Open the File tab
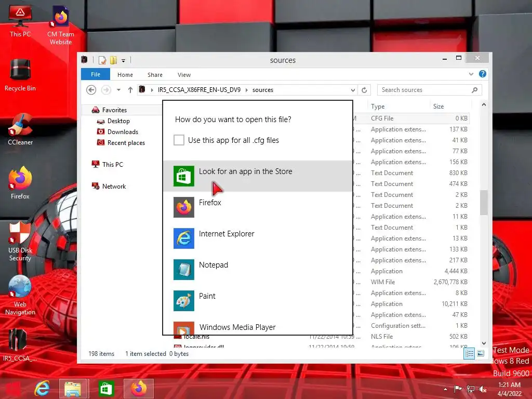 click(x=96, y=74)
